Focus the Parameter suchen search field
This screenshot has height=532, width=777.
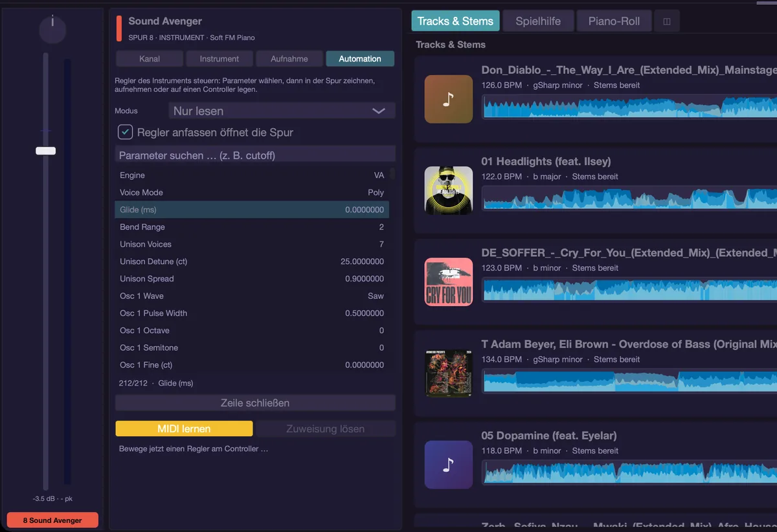click(255, 155)
